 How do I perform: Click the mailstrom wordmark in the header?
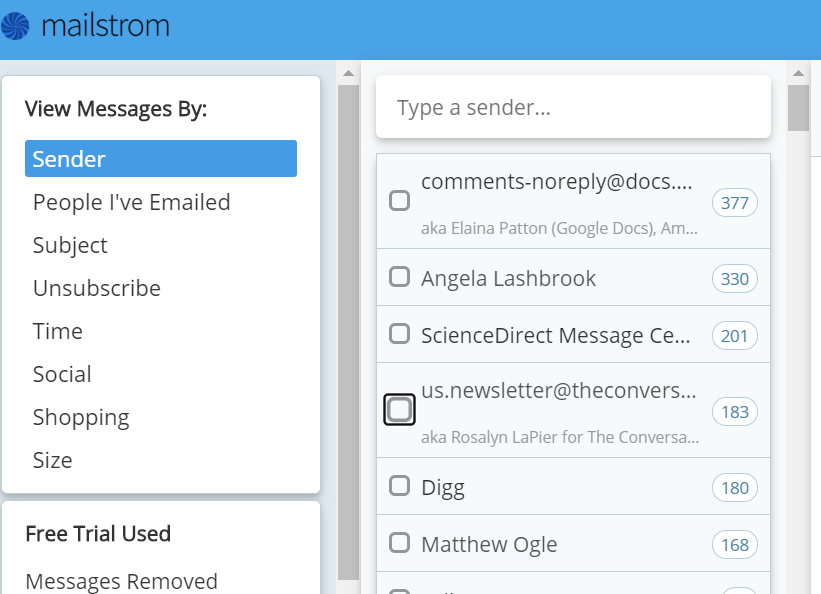tap(105, 26)
